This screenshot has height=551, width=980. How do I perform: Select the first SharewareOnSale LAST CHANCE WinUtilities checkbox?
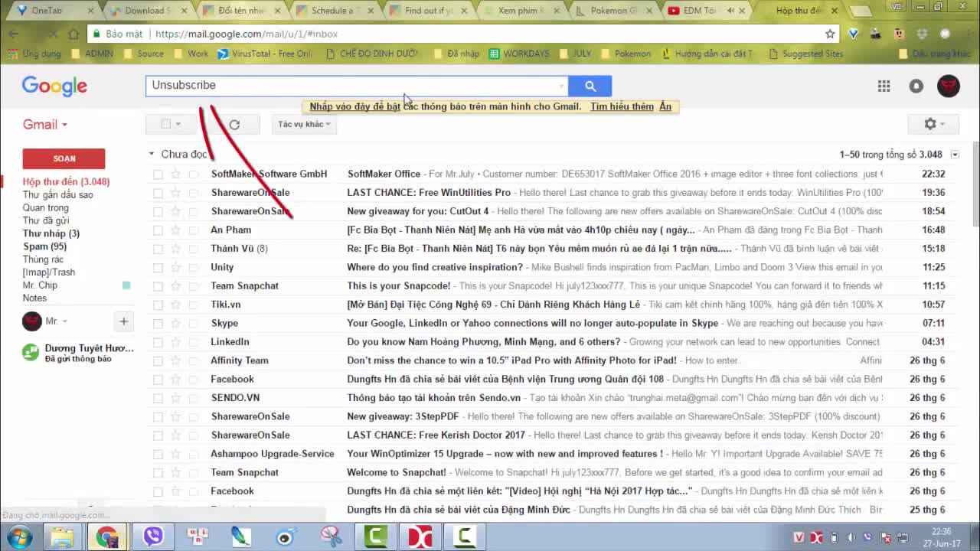[x=158, y=193]
